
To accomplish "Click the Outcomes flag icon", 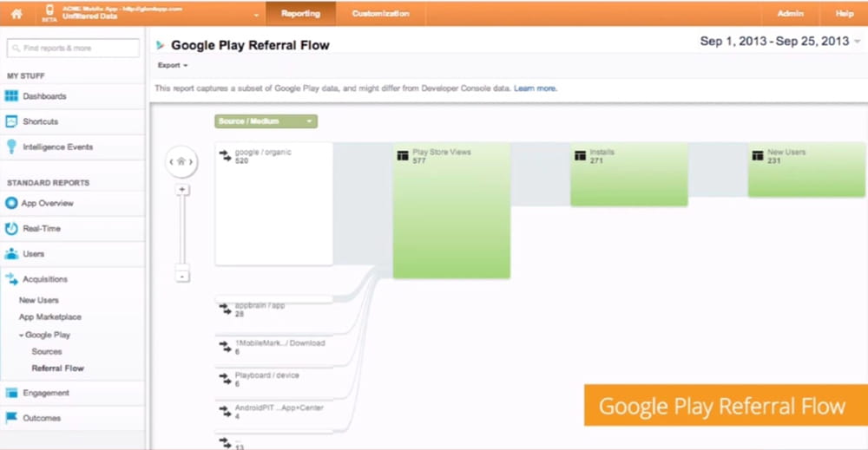I will pos(10,418).
